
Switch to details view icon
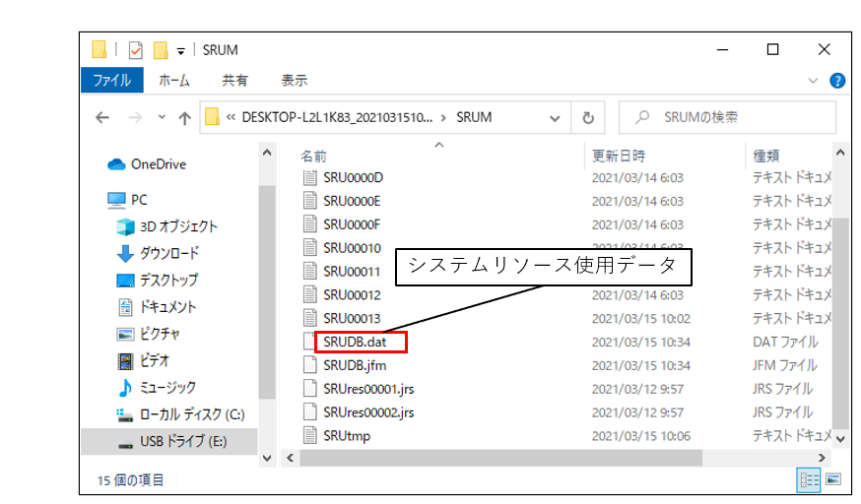coord(808,480)
